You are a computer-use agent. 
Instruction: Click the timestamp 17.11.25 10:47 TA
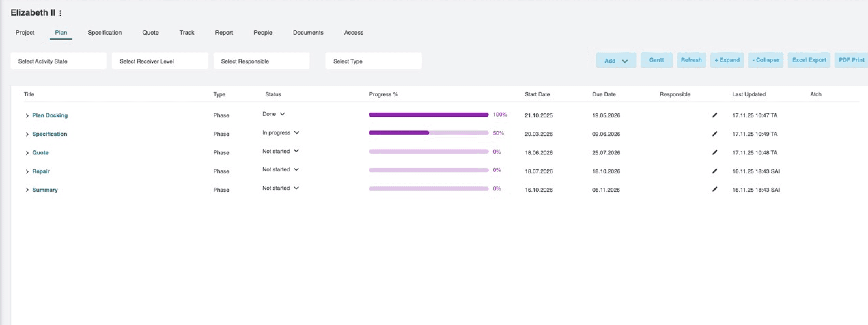[755, 115]
